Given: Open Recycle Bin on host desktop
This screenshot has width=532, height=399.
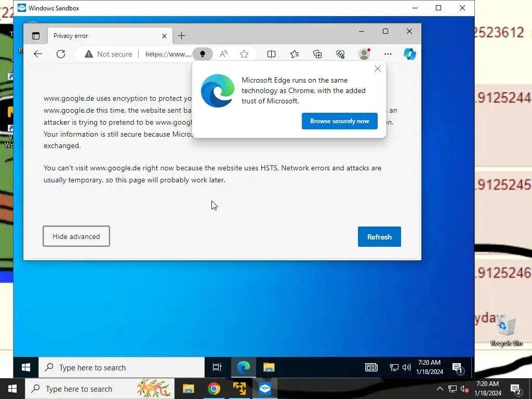Looking at the screenshot, I should click(x=506, y=330).
